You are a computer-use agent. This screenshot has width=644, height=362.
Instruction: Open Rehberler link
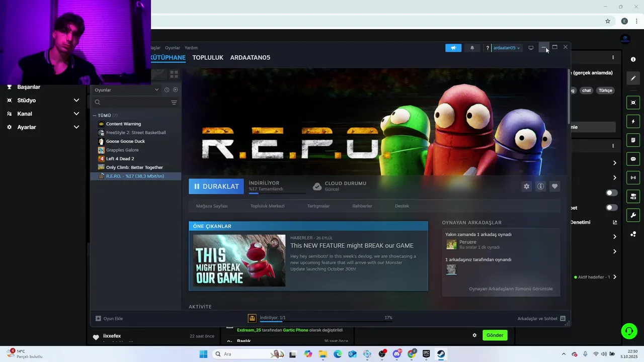click(x=362, y=206)
